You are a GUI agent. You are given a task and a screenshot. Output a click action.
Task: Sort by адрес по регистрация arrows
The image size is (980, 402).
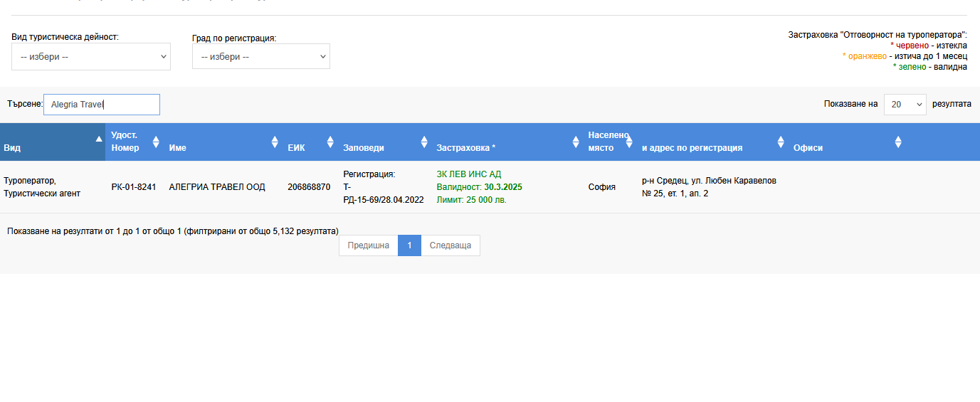point(781,142)
